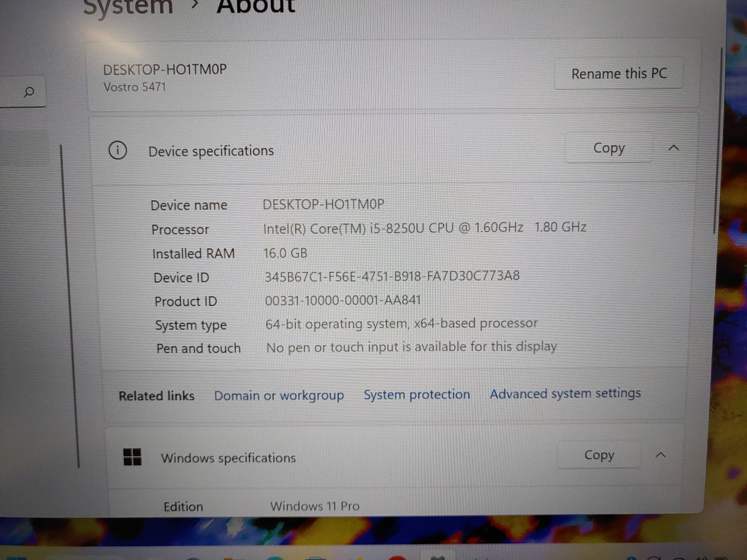Screen dimensions: 747x560
Task: Open Advanced system settings link
Action: tap(565, 394)
